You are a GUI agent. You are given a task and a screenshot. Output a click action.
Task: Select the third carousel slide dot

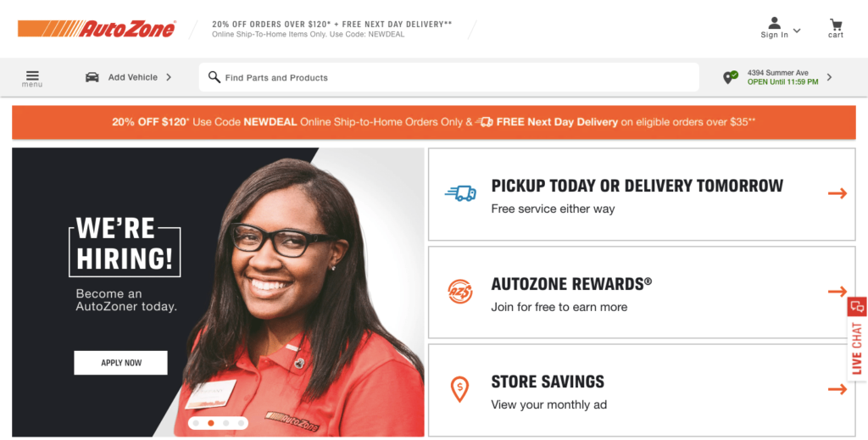point(225,423)
